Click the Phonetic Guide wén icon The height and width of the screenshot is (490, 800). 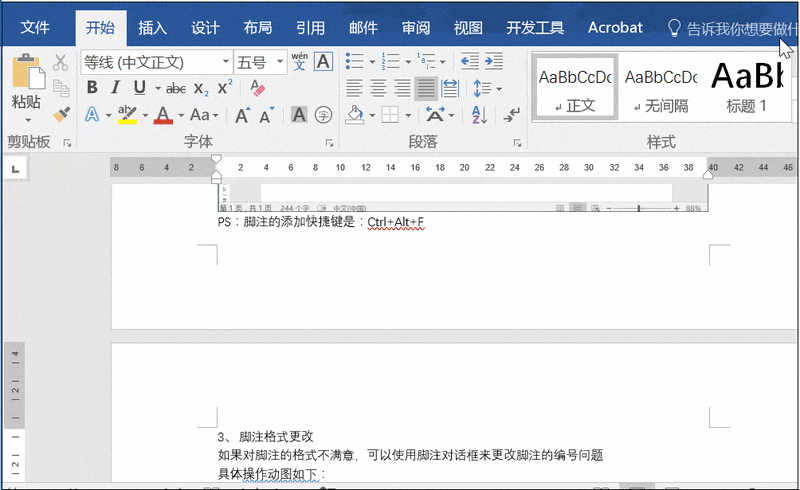point(299,61)
